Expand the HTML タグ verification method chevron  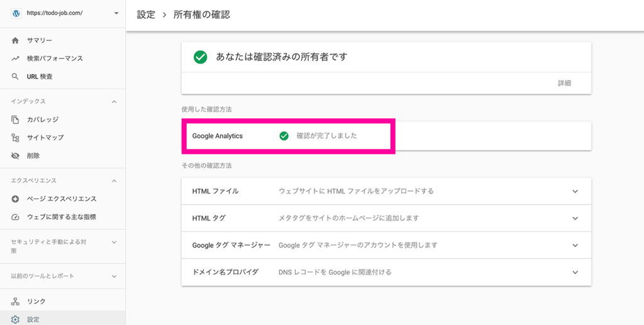pos(575,219)
